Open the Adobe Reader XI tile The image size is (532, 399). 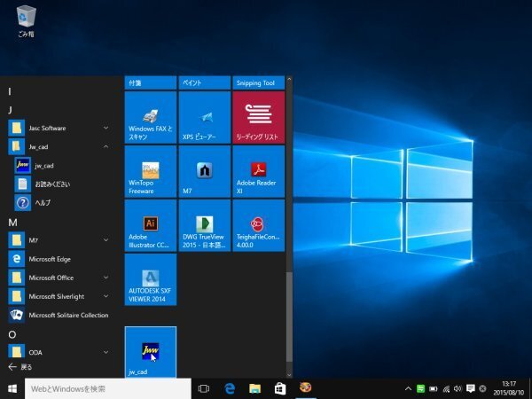[x=259, y=172]
